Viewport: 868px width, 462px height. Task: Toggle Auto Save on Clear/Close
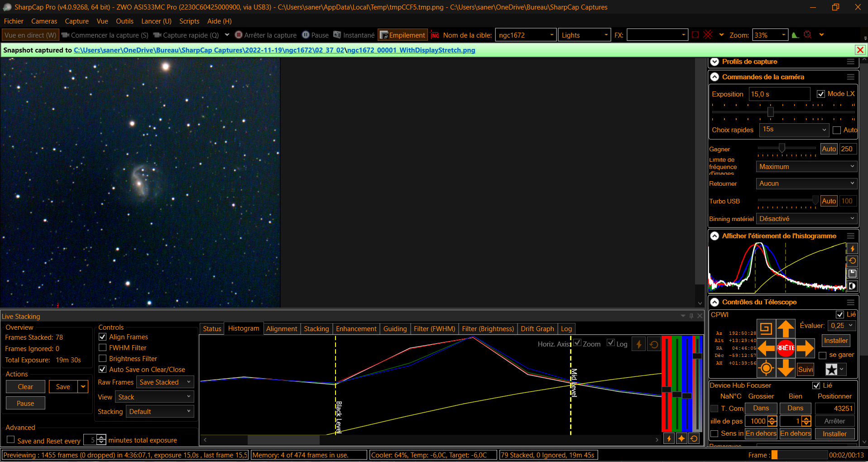click(102, 369)
